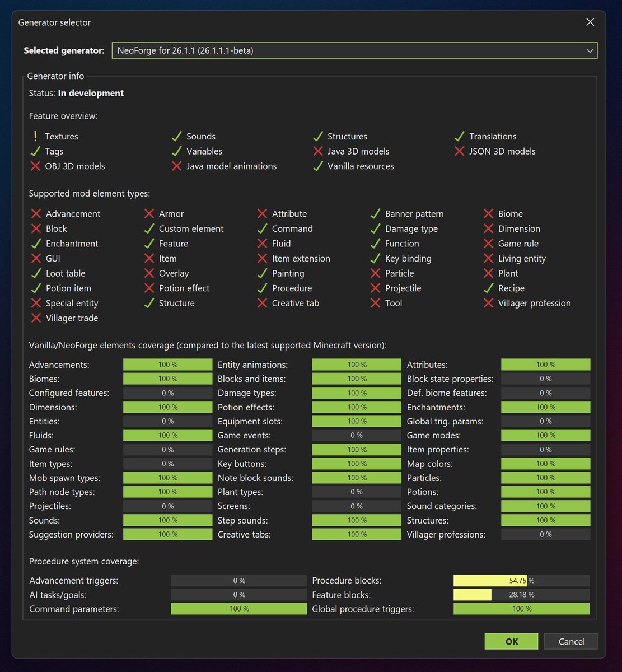Click the Cancel button
This screenshot has height=672, width=622.
571,642
